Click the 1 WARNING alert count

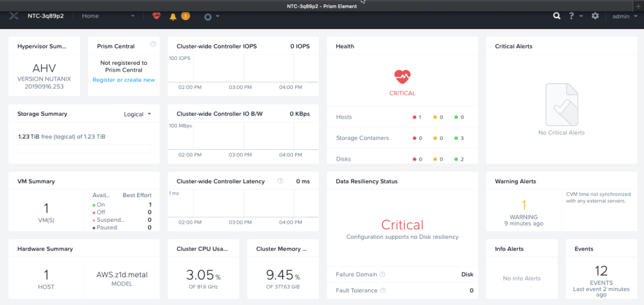click(524, 205)
